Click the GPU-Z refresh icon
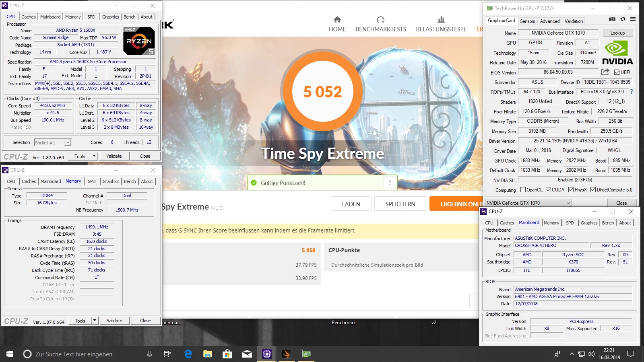The width and height of the screenshot is (644, 362). coord(623,19)
